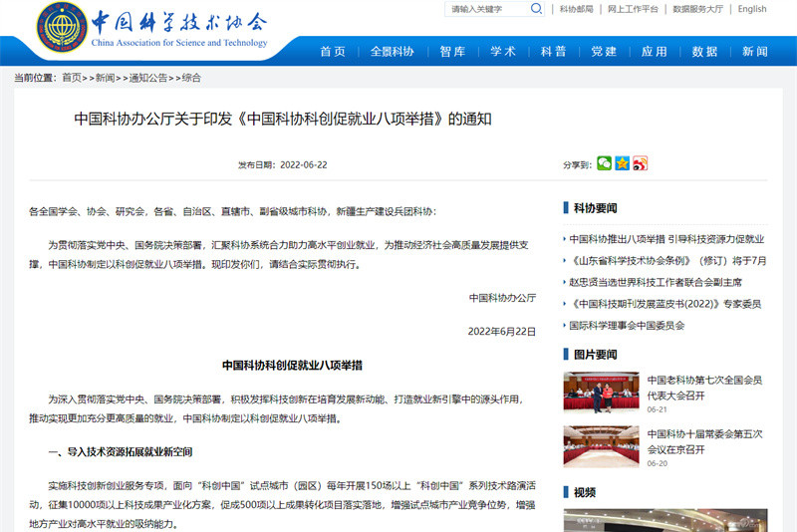Open news item 中国科协推出八项举措
The width and height of the screenshot is (797, 532).
tap(666, 239)
